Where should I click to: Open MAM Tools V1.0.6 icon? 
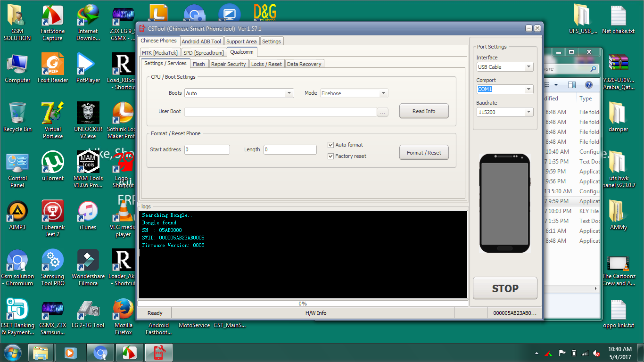tap(88, 169)
